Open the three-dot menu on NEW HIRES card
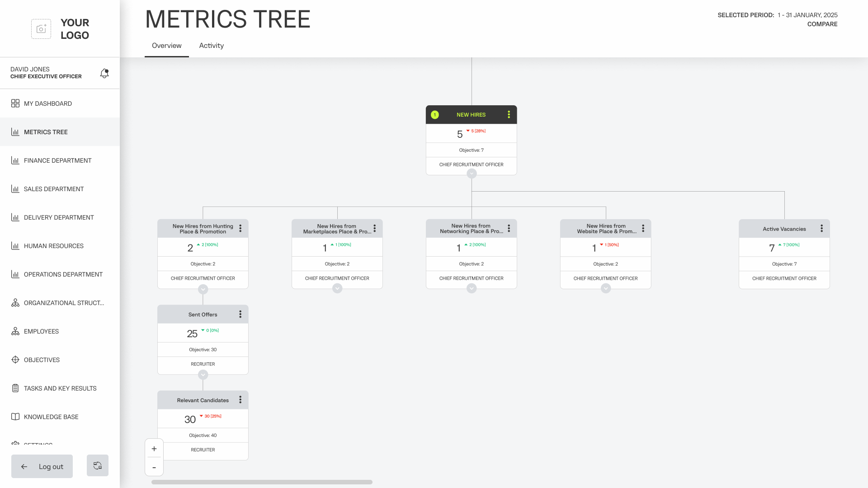Screen dimensions: 868x488 509,115
